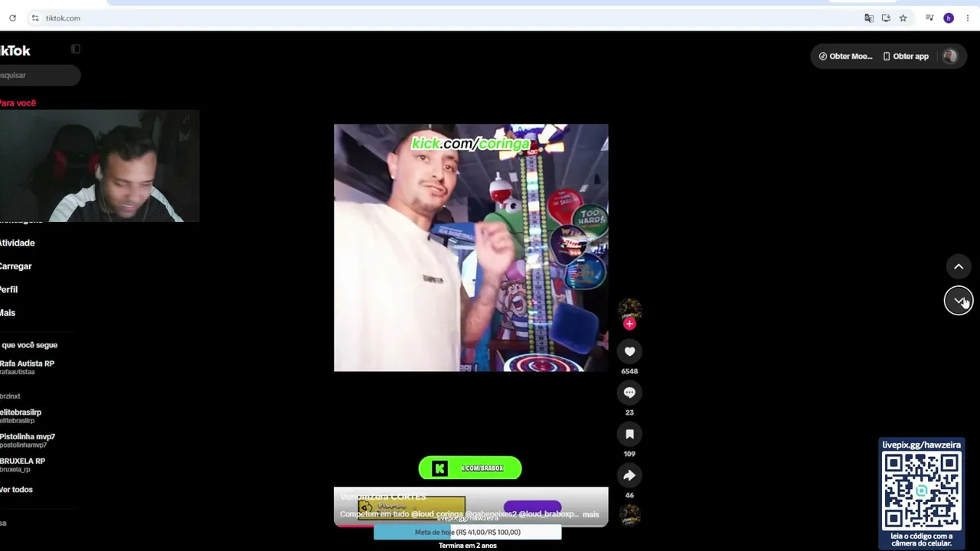The width and height of the screenshot is (980, 551).
Task: Open comments with the speech bubble icon
Action: coord(629,393)
